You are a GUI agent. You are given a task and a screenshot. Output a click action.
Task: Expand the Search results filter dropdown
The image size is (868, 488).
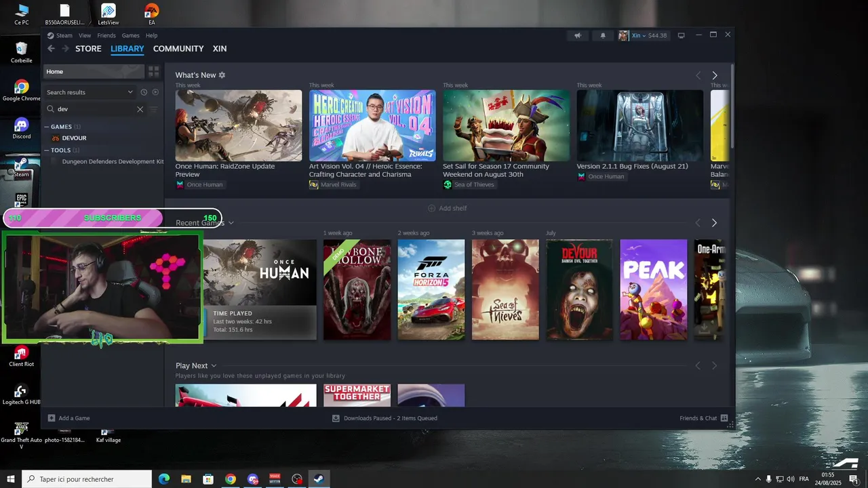[90, 92]
